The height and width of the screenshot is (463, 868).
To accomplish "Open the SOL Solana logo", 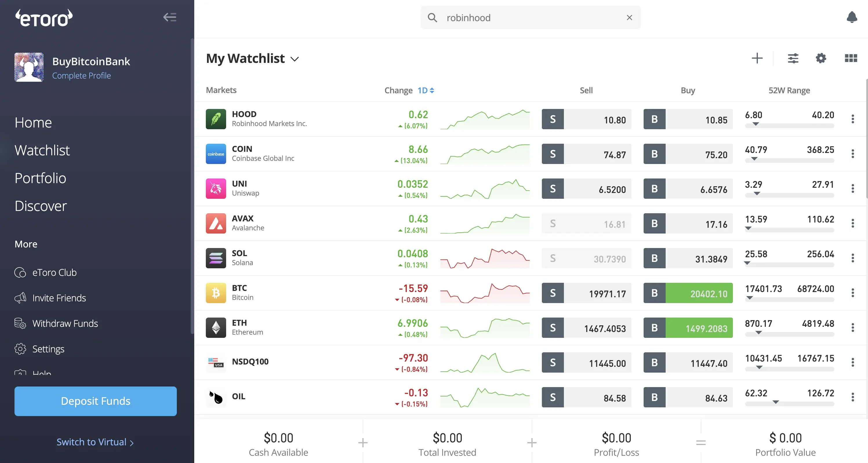I will click(216, 258).
